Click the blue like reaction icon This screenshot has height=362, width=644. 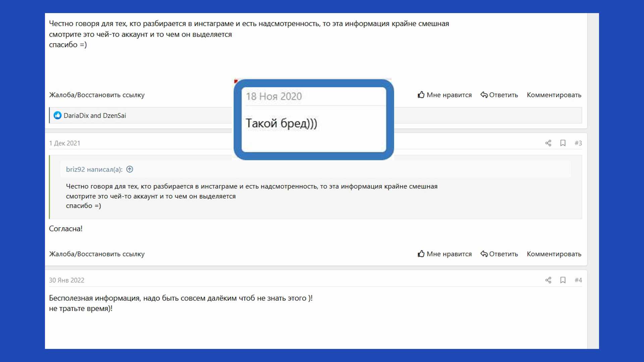[x=57, y=116]
